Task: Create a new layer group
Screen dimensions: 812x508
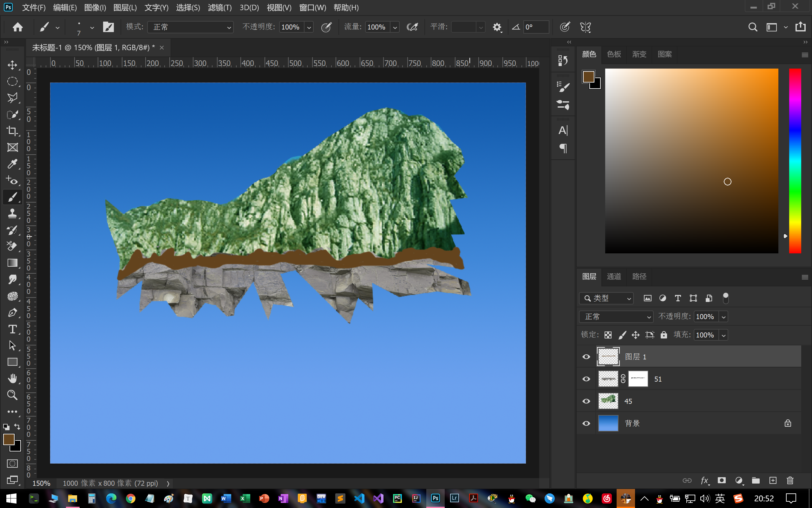Action: click(x=756, y=480)
